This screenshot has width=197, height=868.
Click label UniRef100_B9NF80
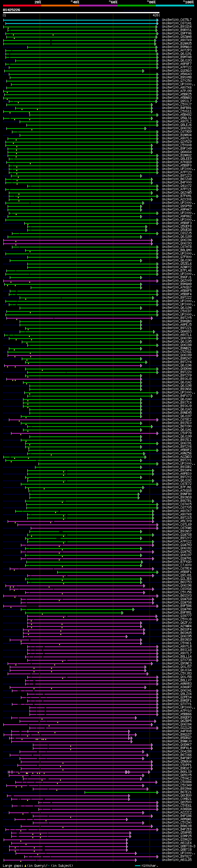tap(177, 494)
